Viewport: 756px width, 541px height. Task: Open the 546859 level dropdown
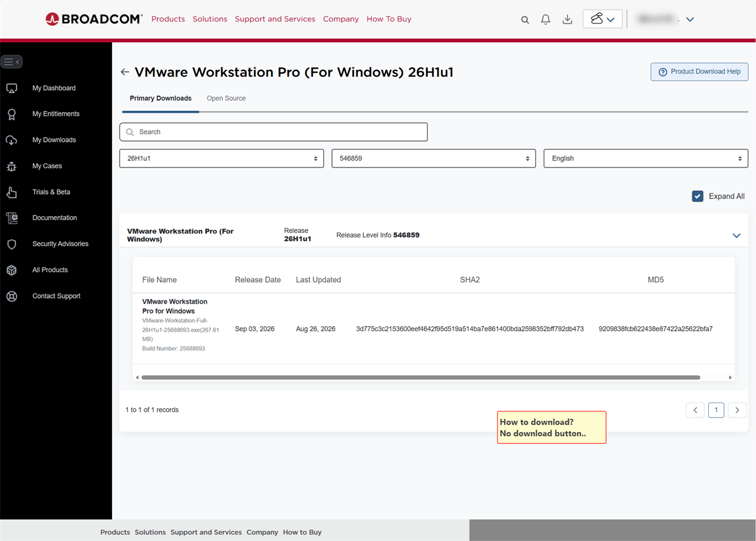tap(433, 159)
